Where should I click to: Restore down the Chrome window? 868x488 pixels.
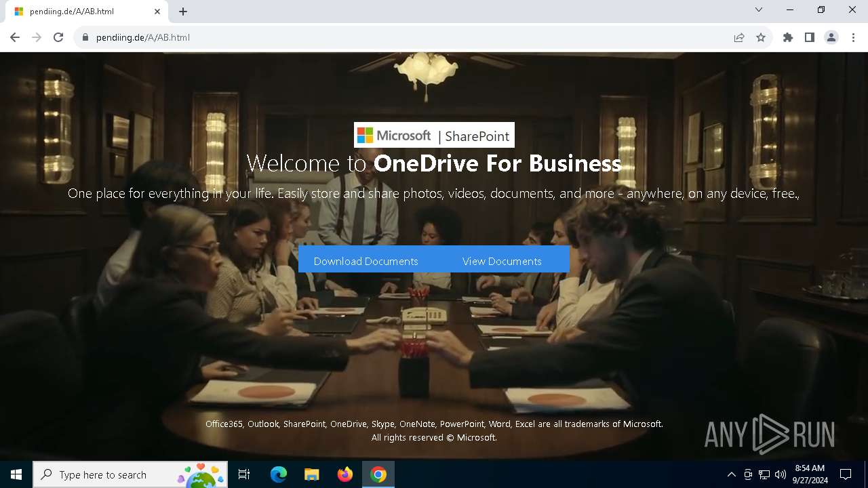[821, 9]
